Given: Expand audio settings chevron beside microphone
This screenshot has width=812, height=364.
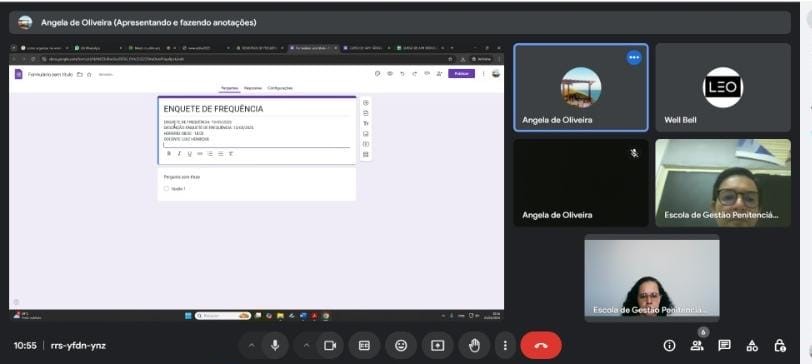Looking at the screenshot, I should [251, 346].
